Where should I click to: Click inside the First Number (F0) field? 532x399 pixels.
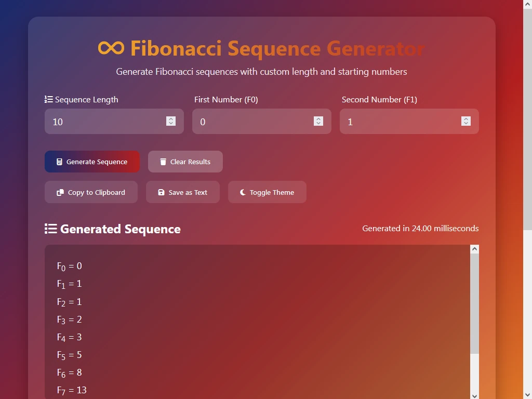coord(249,121)
